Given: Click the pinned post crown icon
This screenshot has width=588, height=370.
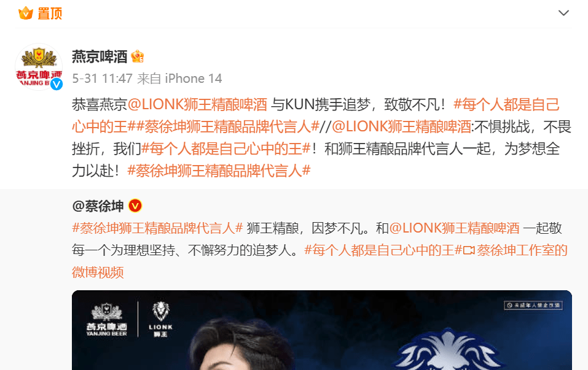Looking at the screenshot, I should (x=26, y=13).
